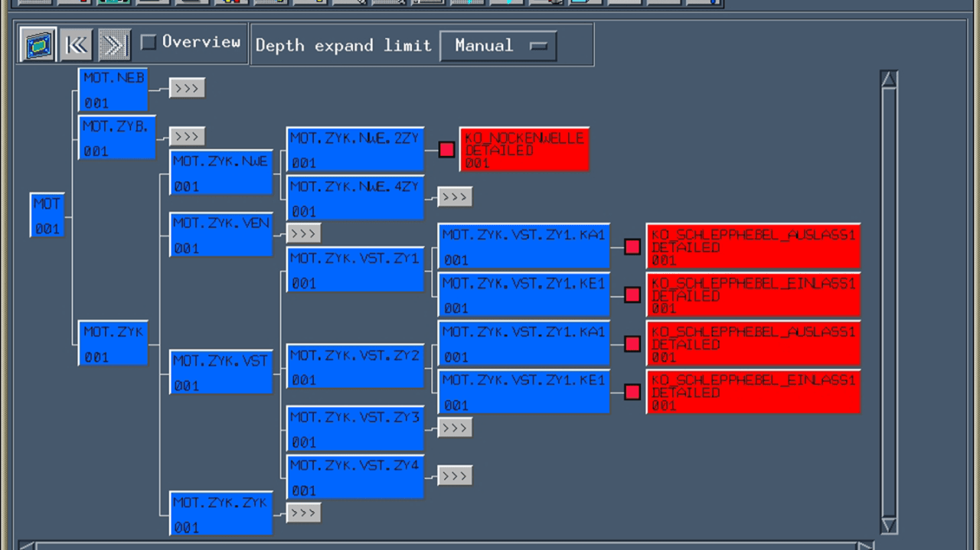Enable the Overview checkbox
Image resolution: width=980 pixels, height=550 pixels.
[149, 42]
